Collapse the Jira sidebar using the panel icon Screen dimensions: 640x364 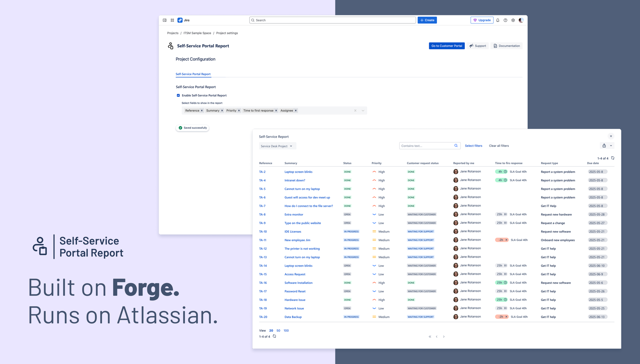165,20
